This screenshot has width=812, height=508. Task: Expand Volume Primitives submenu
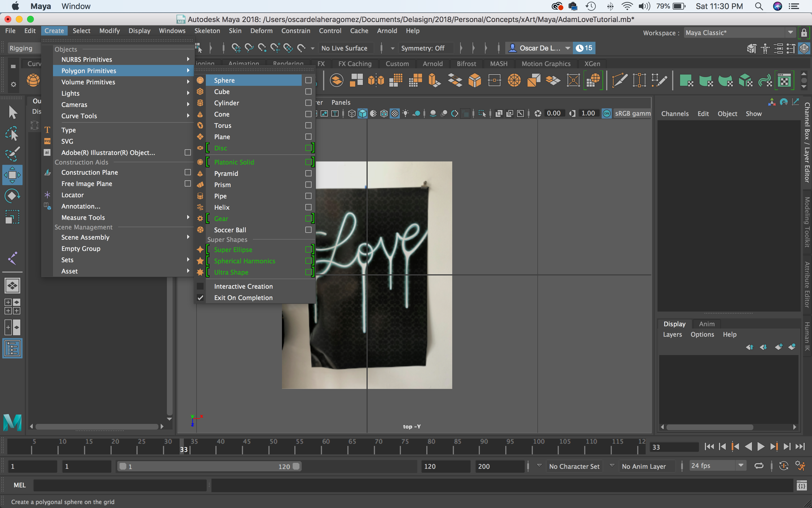pyautogui.click(x=123, y=82)
